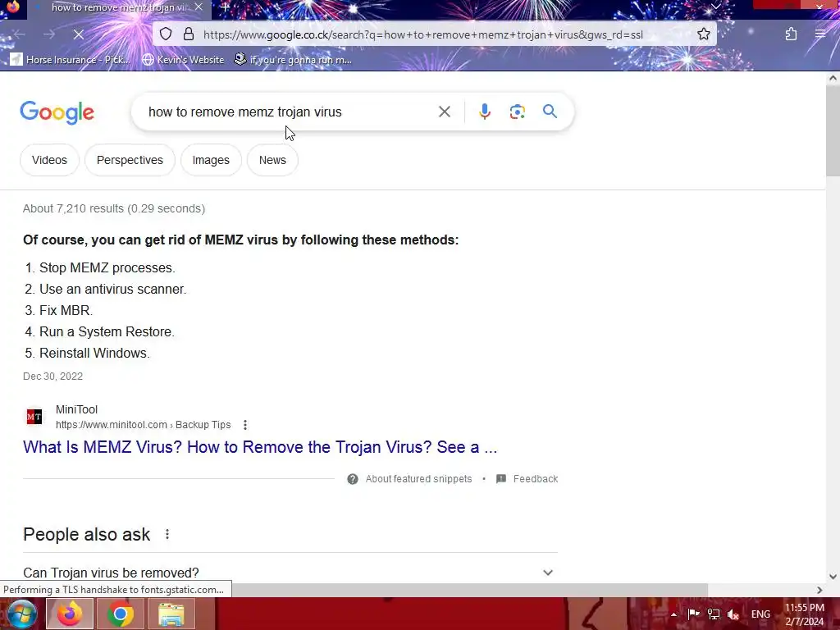
Task: Click the scroll up arrow
Action: coord(833,78)
